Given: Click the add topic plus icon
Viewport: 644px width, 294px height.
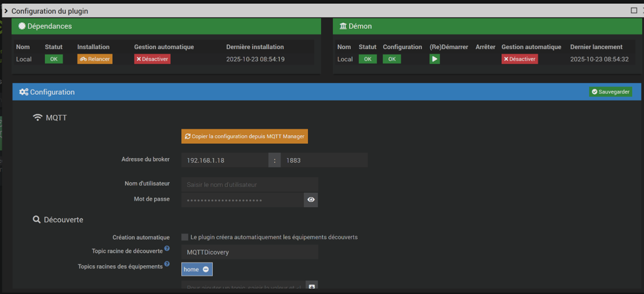Looking at the screenshot, I should click(311, 287).
